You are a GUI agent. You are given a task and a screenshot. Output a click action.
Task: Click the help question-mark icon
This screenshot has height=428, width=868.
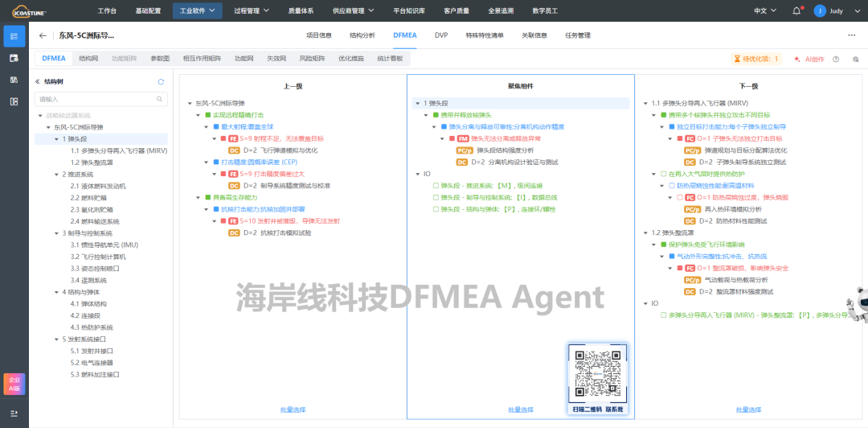point(836,59)
